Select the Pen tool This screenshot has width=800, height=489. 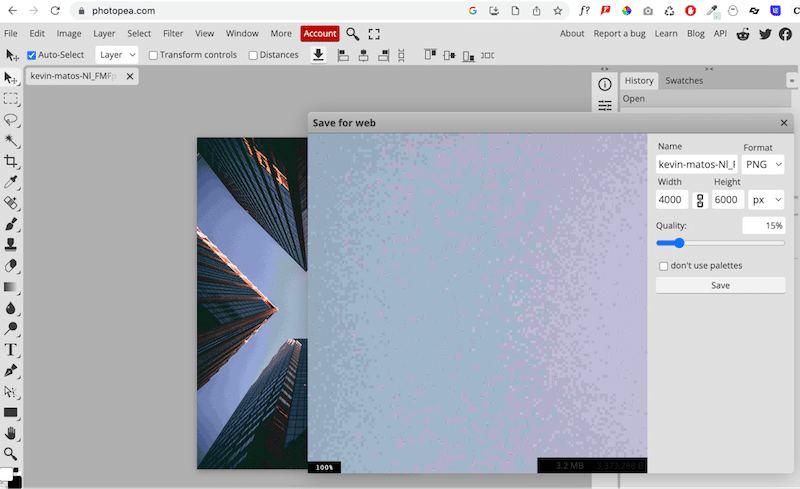10,371
